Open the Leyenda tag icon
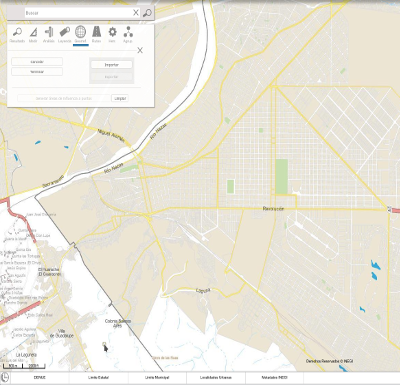The width and height of the screenshot is (400, 385). pyautogui.click(x=64, y=34)
